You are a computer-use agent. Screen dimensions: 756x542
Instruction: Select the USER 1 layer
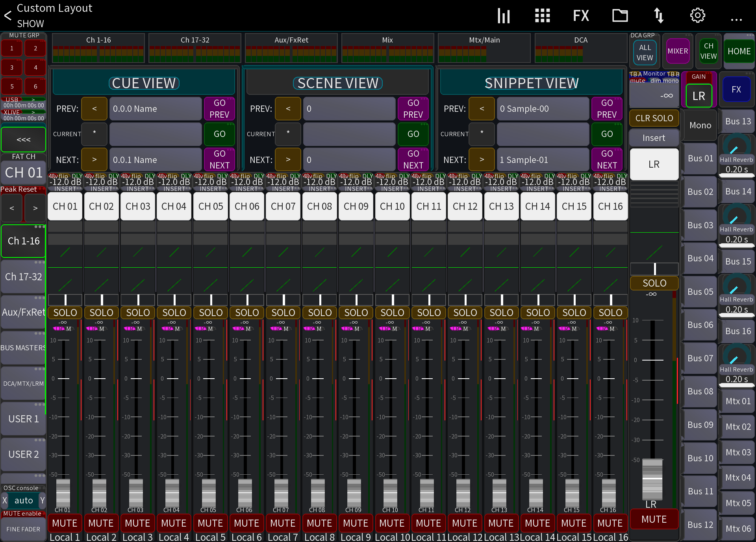point(23,419)
